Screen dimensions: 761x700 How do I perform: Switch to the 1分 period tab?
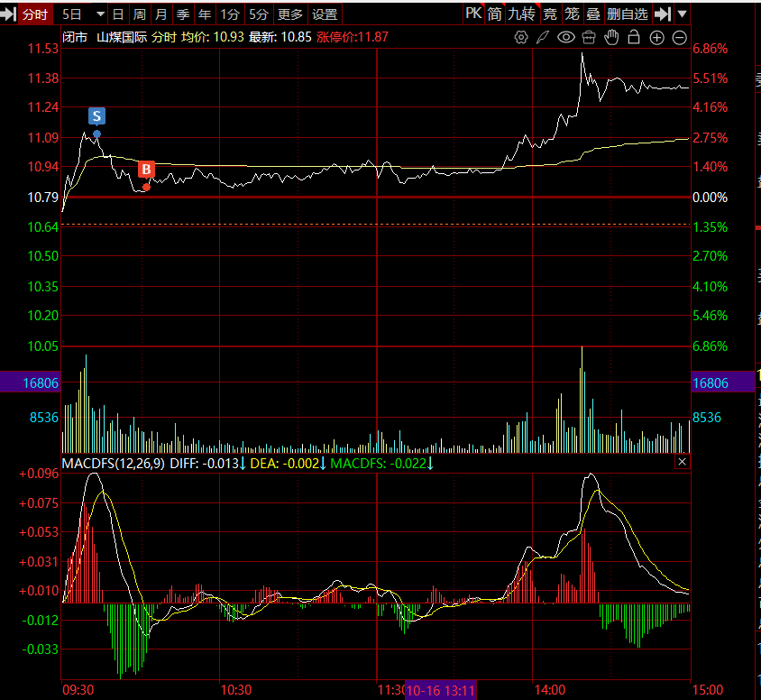click(x=231, y=14)
